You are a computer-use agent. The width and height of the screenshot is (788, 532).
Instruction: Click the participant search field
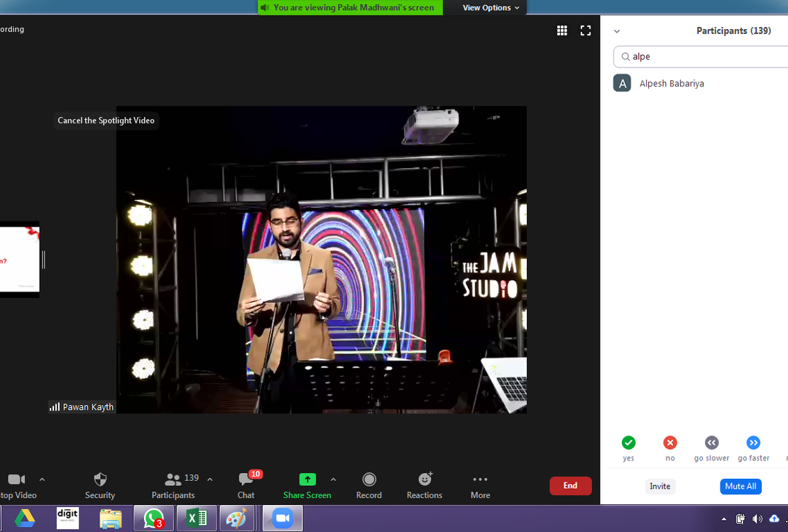click(x=703, y=57)
